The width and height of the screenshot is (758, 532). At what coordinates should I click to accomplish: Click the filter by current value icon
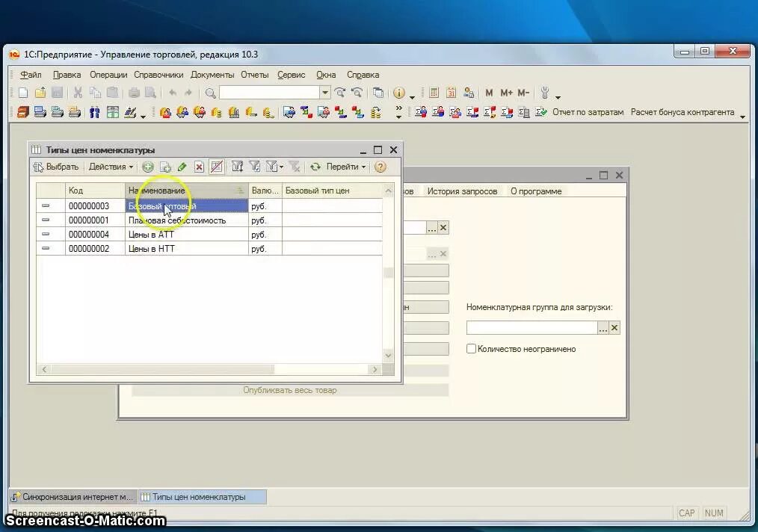pos(254,167)
